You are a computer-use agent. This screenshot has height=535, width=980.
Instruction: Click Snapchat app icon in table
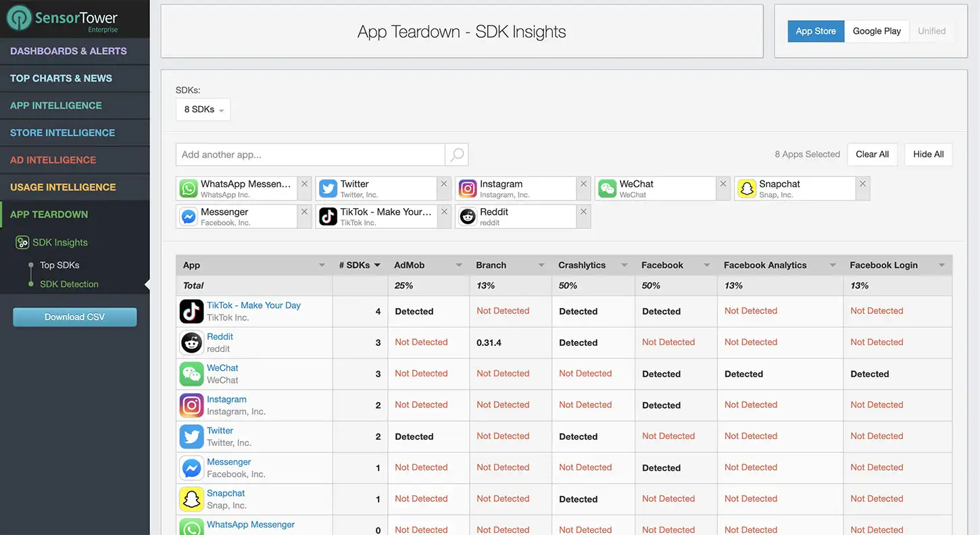192,499
